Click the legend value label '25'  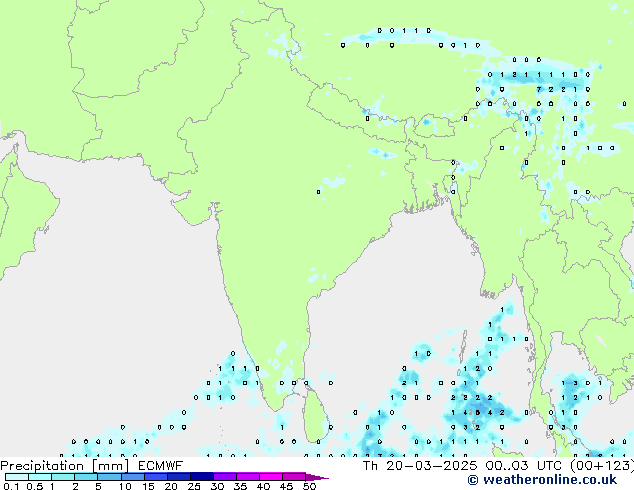click(x=194, y=486)
